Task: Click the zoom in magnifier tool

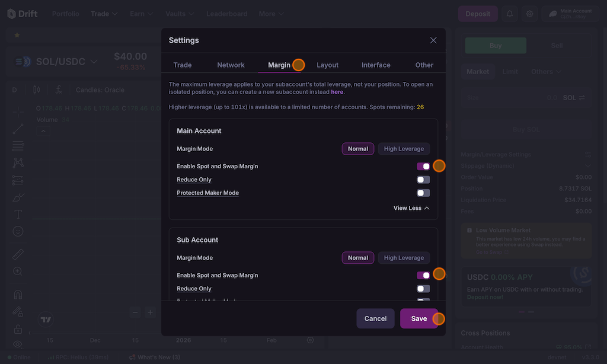Action: pos(18,271)
